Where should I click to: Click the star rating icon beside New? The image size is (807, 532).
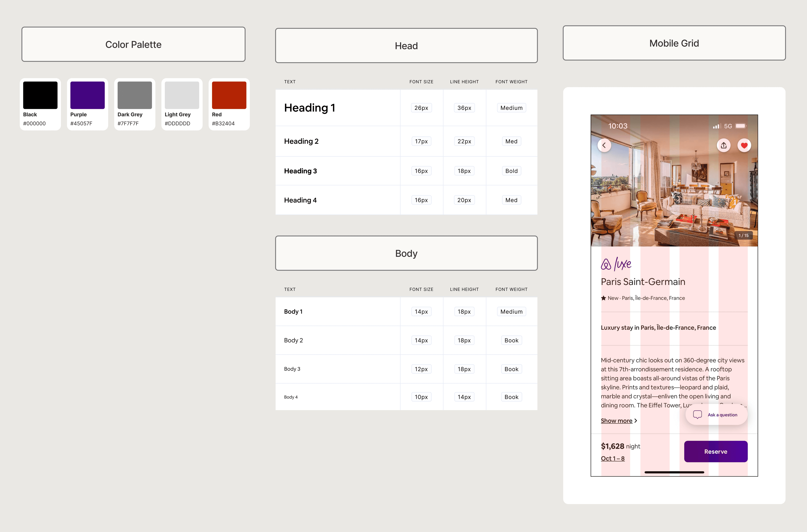pos(603,298)
